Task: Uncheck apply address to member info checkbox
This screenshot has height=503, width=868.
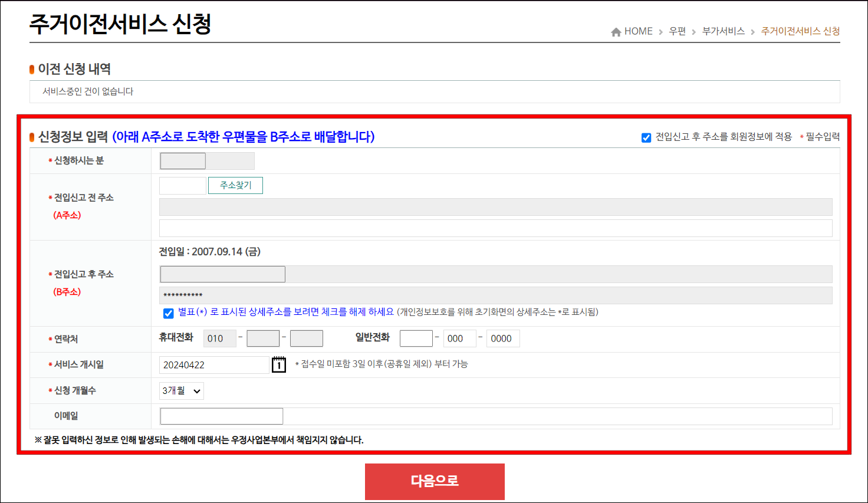Action: point(646,137)
